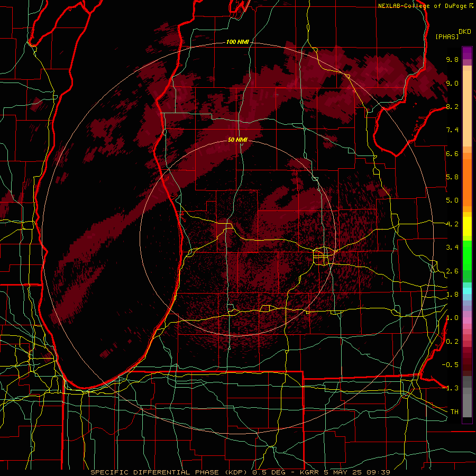Viewport: 476px width, 476px height.
Task: Click the cyan band of the legend
Action: click(x=467, y=291)
